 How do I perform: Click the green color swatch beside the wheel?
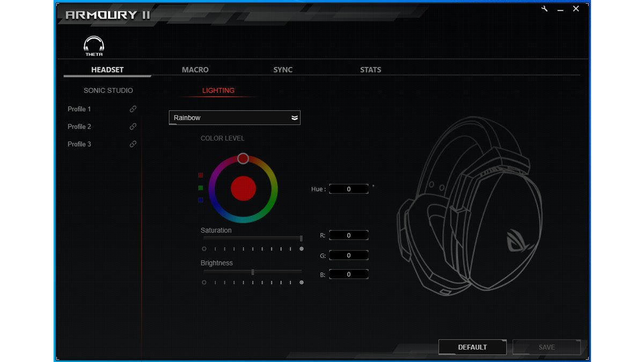(x=201, y=188)
